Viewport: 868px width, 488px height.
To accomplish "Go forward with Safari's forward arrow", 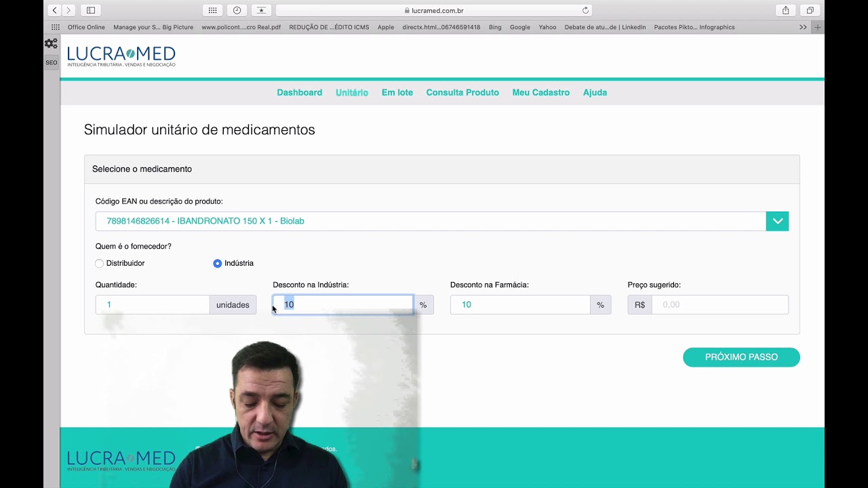I will [68, 10].
